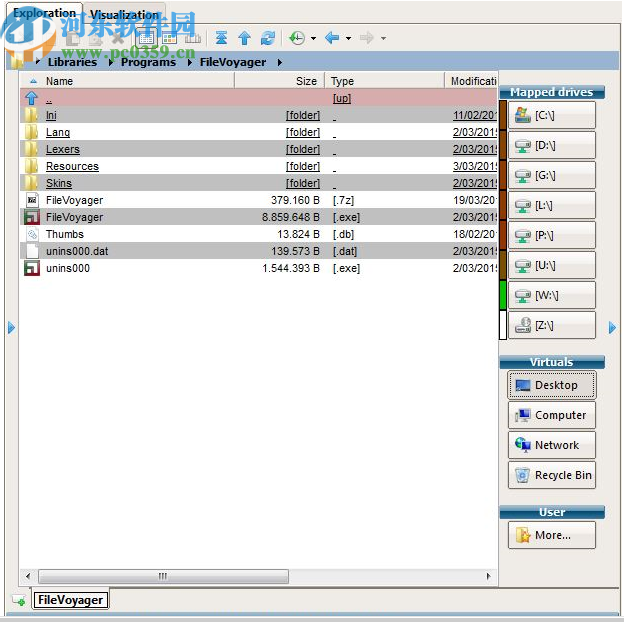Viewport: 624px width, 622px height.
Task: Select the Lexers folder icon
Action: pyautogui.click(x=31, y=149)
